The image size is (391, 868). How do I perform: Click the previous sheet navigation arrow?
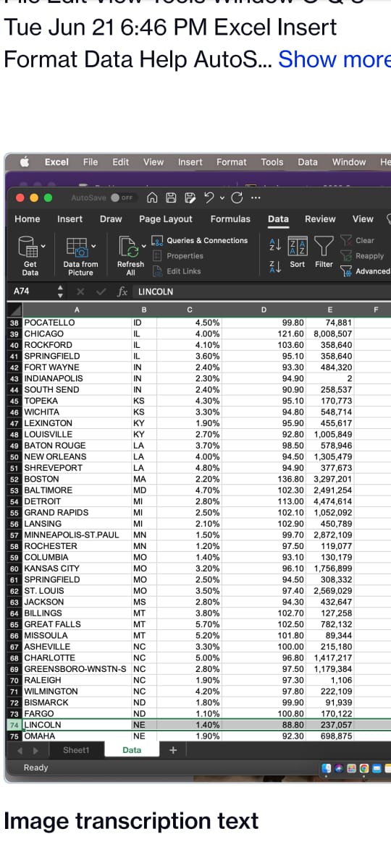pos(20,750)
